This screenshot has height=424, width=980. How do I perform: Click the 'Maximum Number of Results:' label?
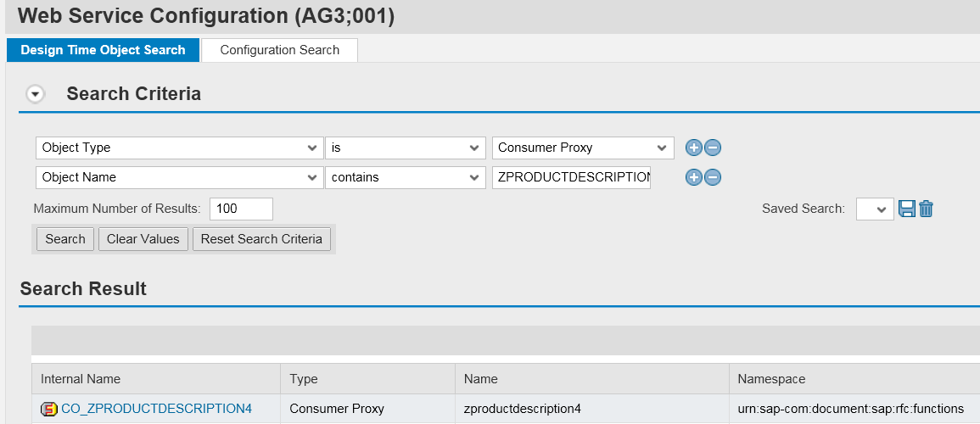pyautogui.click(x=117, y=209)
